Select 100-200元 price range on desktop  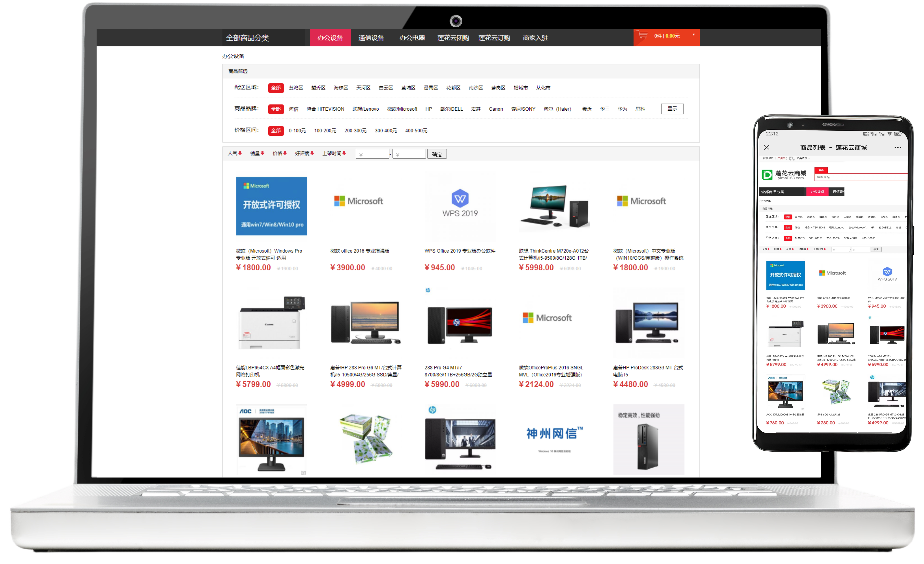click(325, 130)
